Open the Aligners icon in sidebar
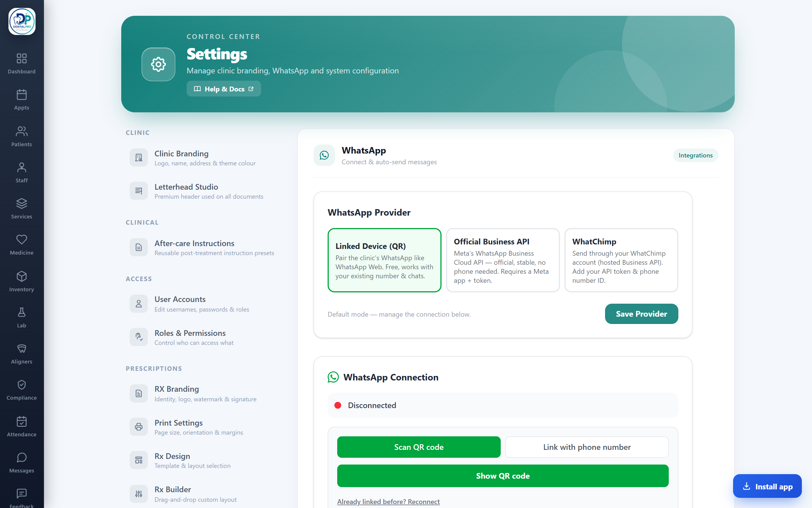812x508 pixels. click(x=21, y=349)
